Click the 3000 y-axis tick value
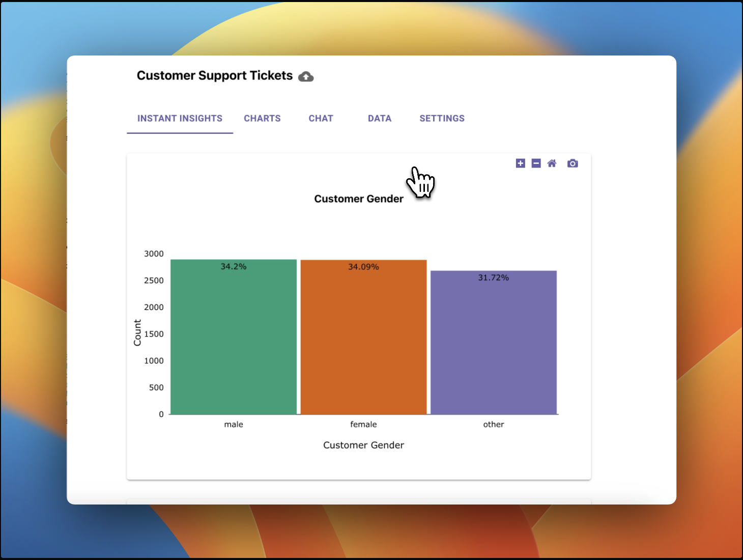The image size is (743, 560). tap(154, 254)
